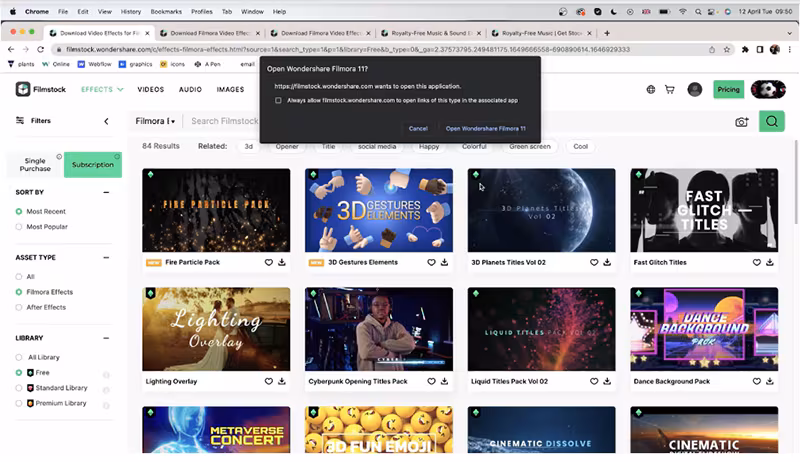The height and width of the screenshot is (462, 800).
Task: Bookmark page with star icon
Action: point(727,49)
